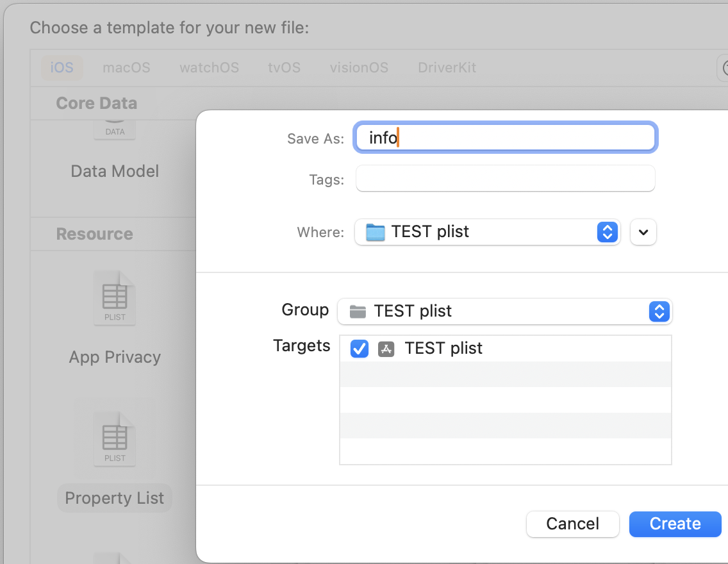
Task: Switch to the tvOS platform tab
Action: (x=284, y=67)
